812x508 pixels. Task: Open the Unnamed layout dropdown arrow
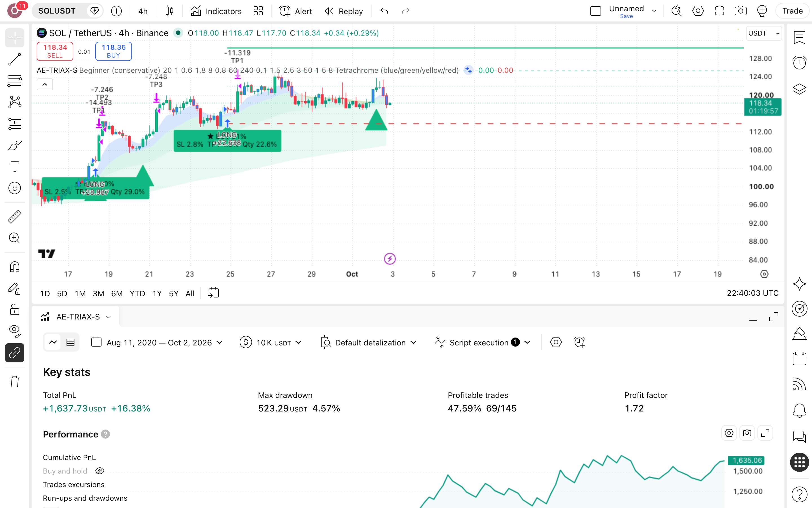coord(654,11)
